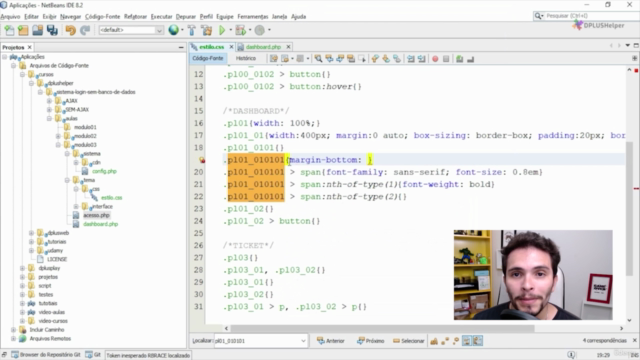640x360 pixels.
Task: Click the globe browser icon in toolbar
Action: pyautogui.click(x=173, y=30)
